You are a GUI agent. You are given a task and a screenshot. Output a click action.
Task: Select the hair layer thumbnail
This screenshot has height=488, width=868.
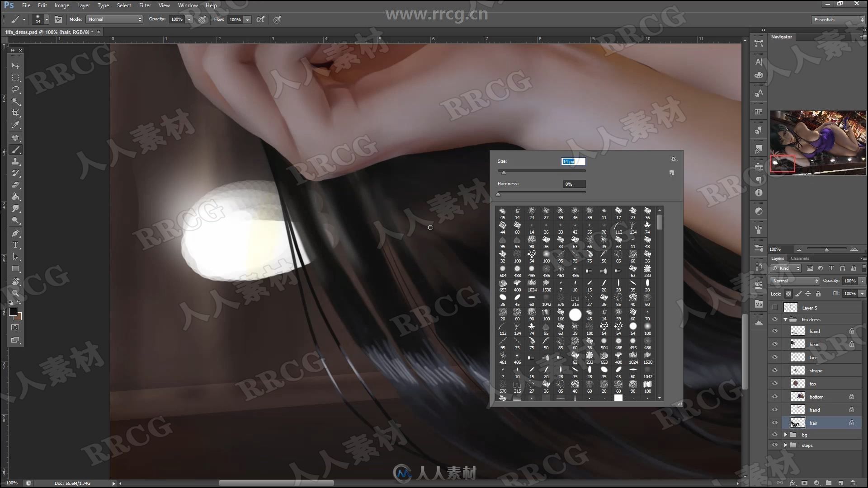[x=797, y=423]
